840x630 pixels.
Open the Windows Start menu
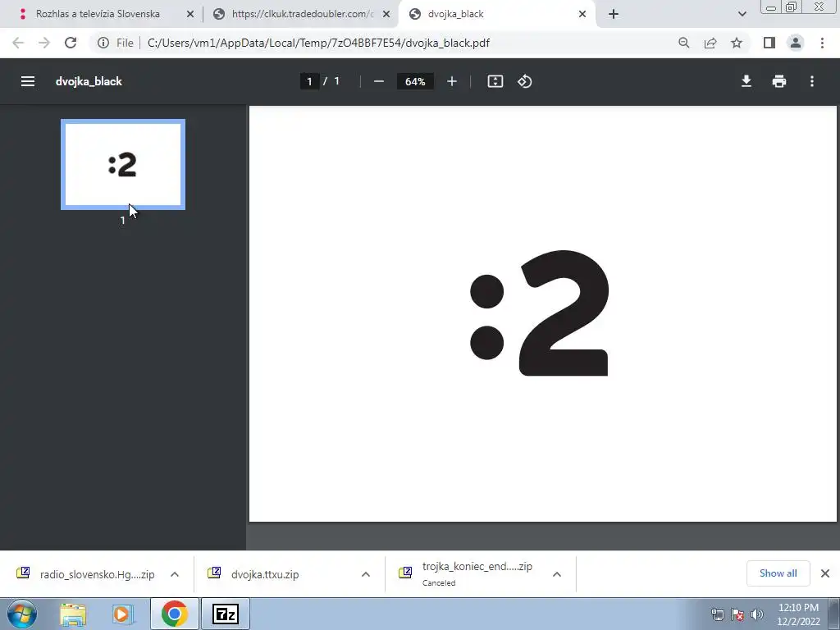[21, 614]
